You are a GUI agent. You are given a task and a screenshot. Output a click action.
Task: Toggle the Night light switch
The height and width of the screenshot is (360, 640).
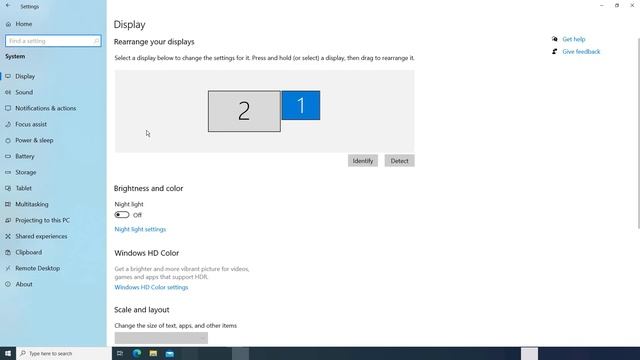(x=122, y=215)
